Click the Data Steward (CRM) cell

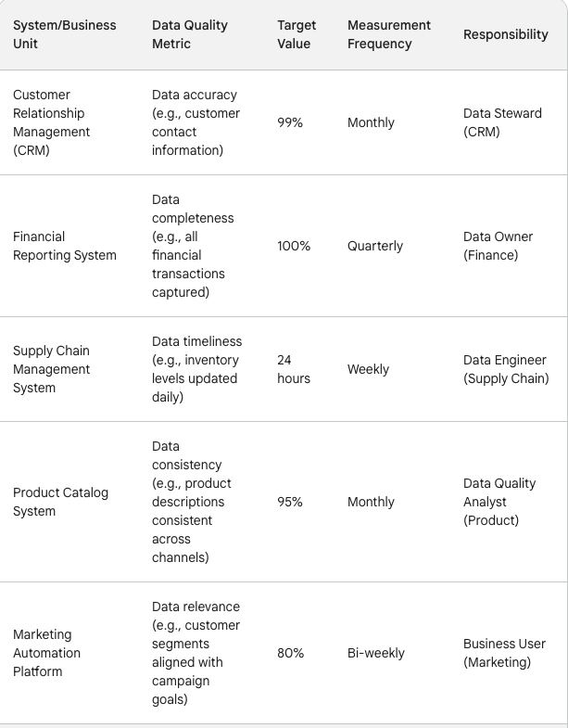502,122
